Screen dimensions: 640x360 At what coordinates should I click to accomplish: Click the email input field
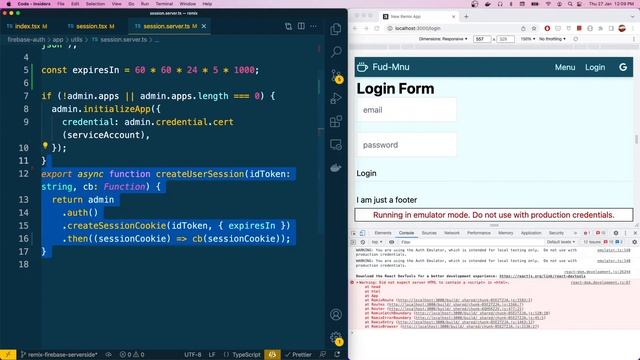407,110
